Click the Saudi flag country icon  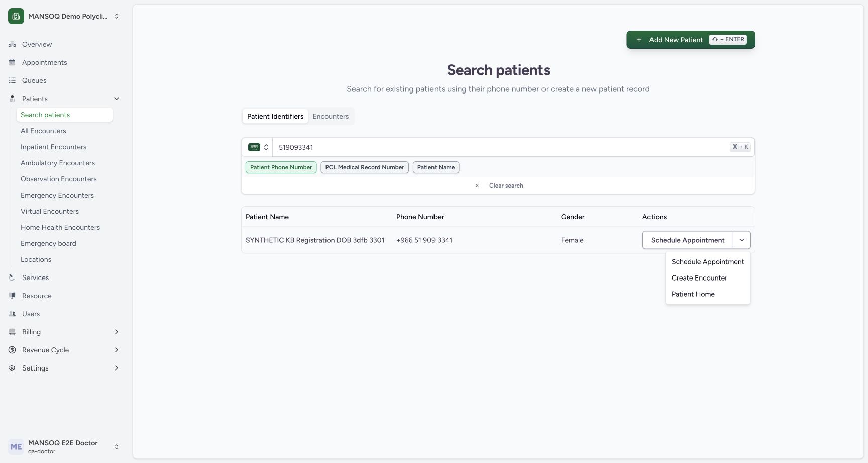pyautogui.click(x=254, y=147)
